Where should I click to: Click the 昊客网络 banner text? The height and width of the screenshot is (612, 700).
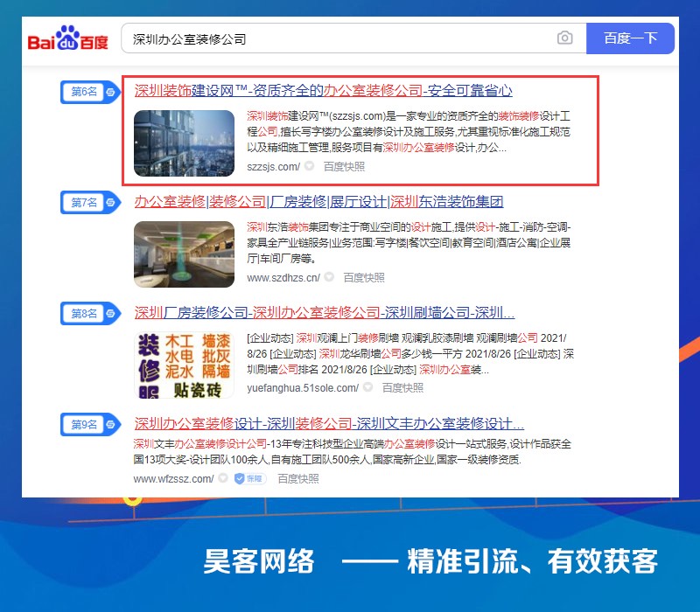[x=259, y=561]
